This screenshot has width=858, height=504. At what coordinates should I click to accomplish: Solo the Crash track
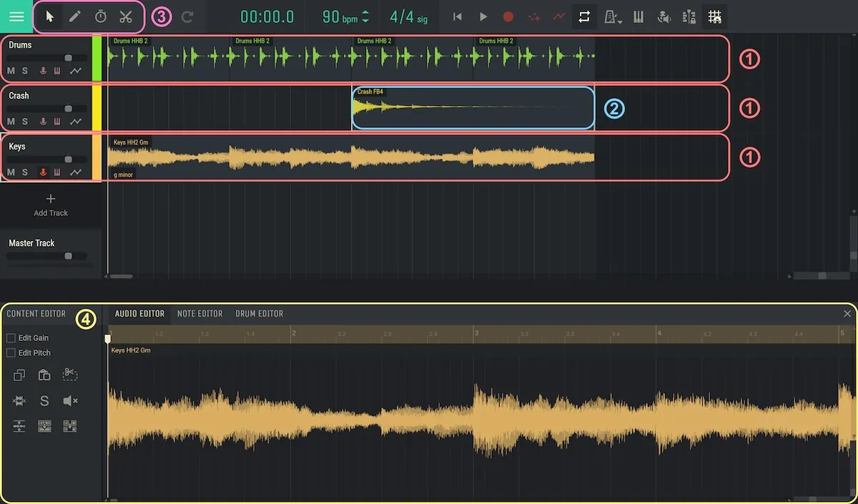pos(25,122)
